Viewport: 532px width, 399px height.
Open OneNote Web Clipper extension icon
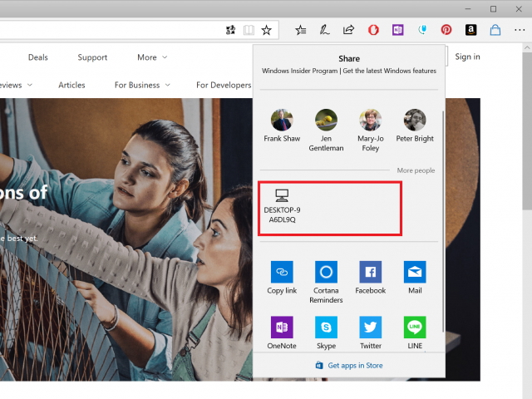click(397, 30)
